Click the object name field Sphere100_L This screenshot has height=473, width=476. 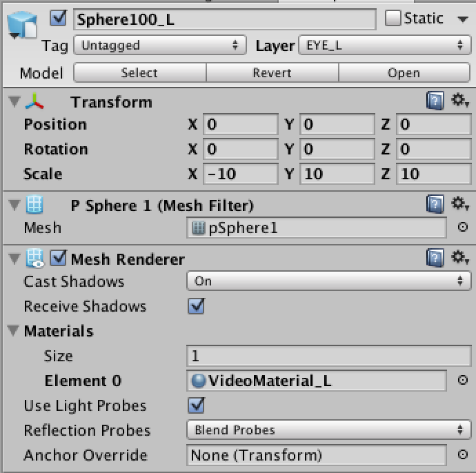click(225, 19)
